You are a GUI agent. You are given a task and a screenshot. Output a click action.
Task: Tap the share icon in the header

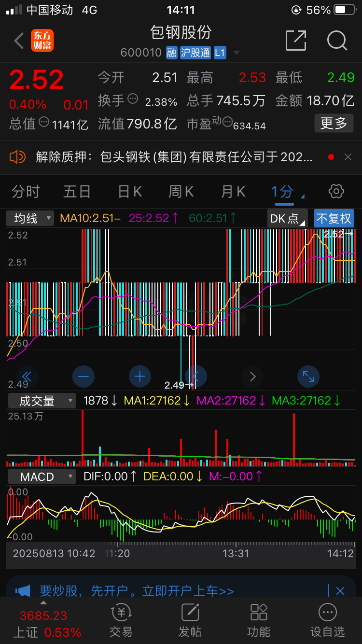tap(296, 40)
